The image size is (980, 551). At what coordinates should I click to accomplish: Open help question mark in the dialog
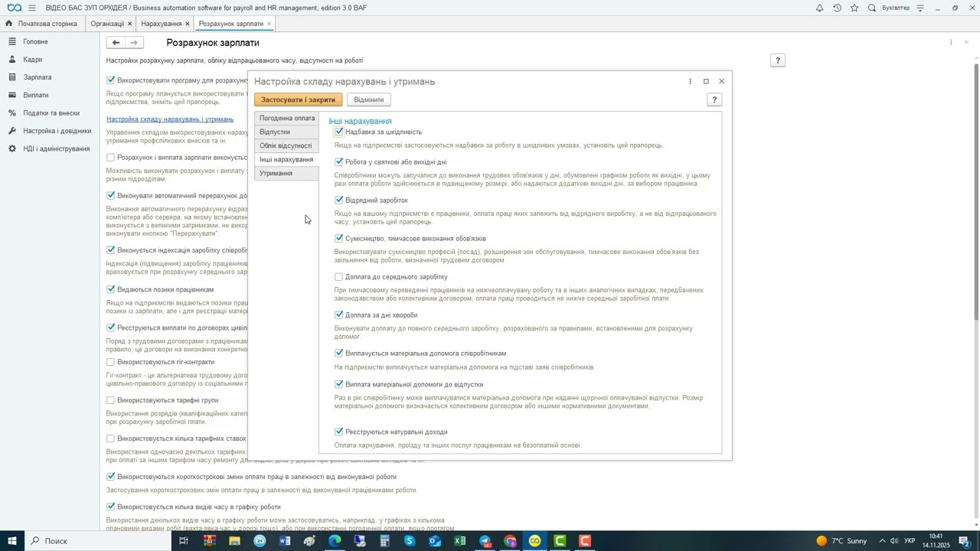pos(714,99)
